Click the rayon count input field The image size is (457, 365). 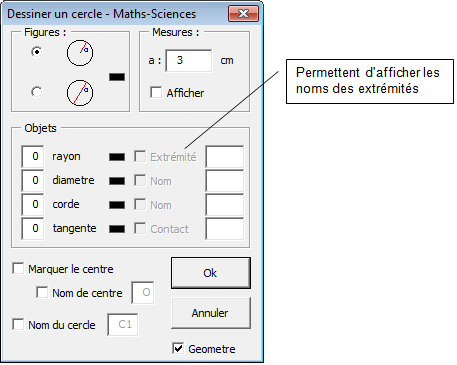point(33,156)
